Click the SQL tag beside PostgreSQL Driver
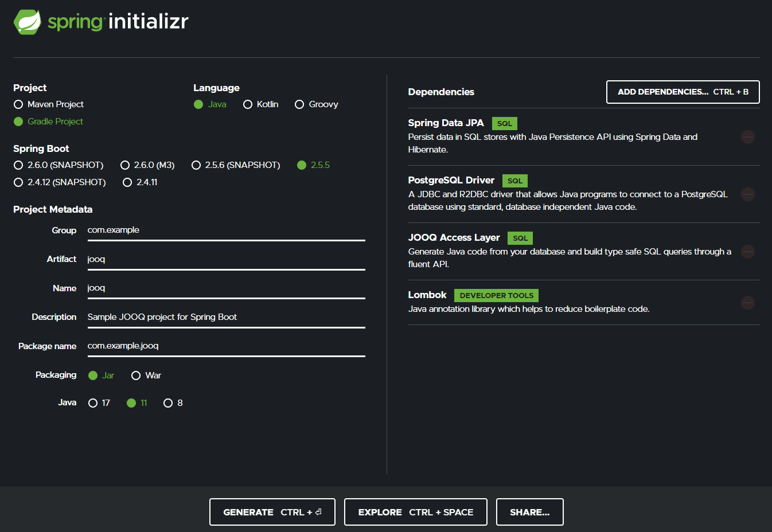 click(515, 181)
